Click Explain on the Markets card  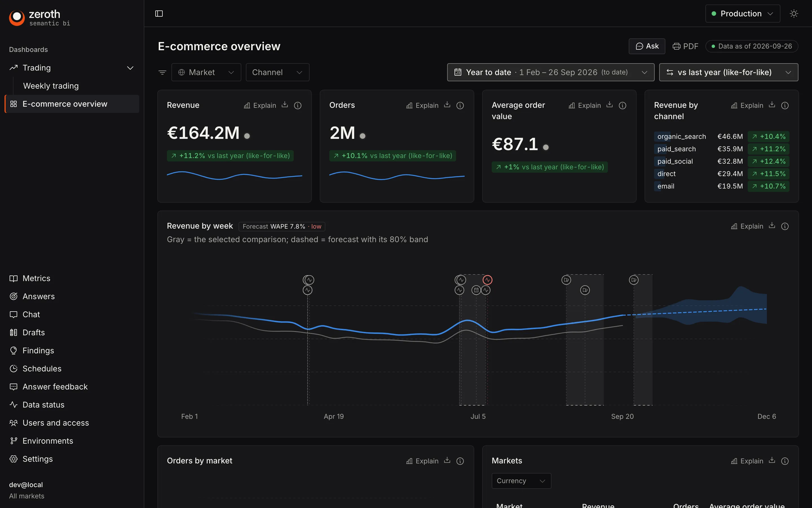[x=747, y=461]
